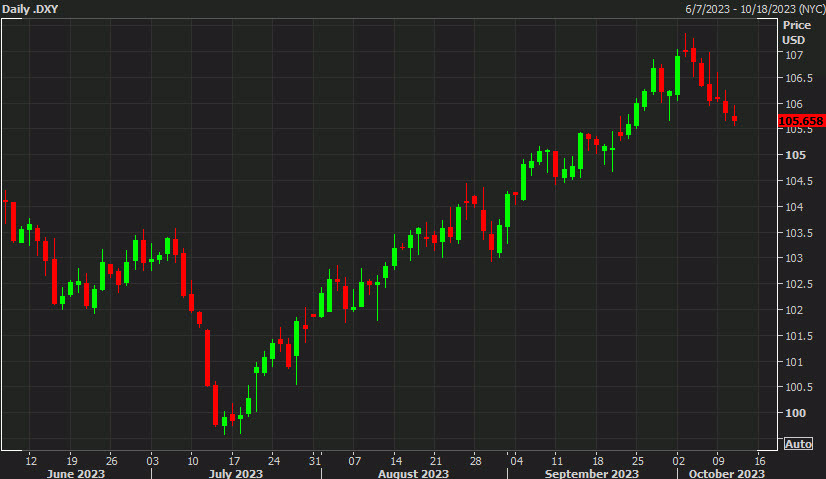This screenshot has width=826, height=479.
Task: Click date label 17 under July
Action: (x=234, y=461)
